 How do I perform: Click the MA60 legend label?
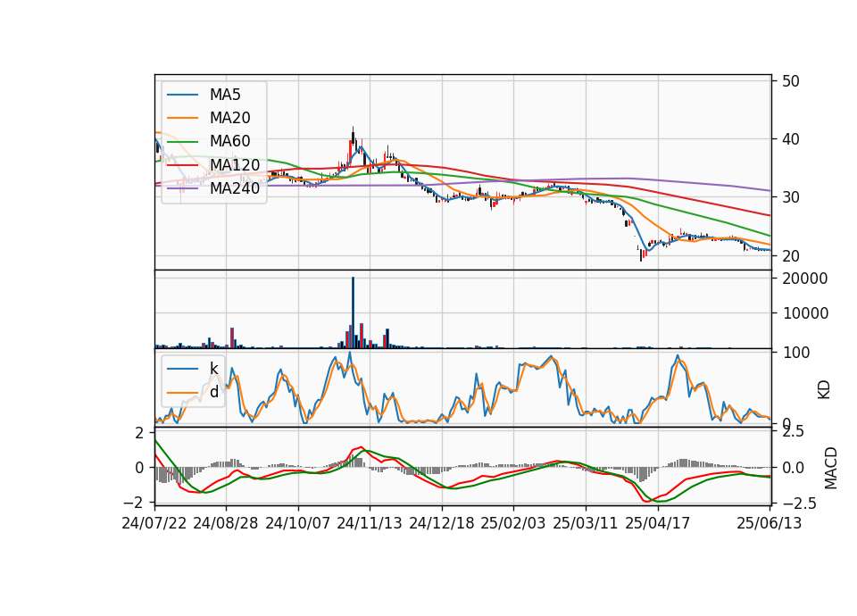coord(229,142)
